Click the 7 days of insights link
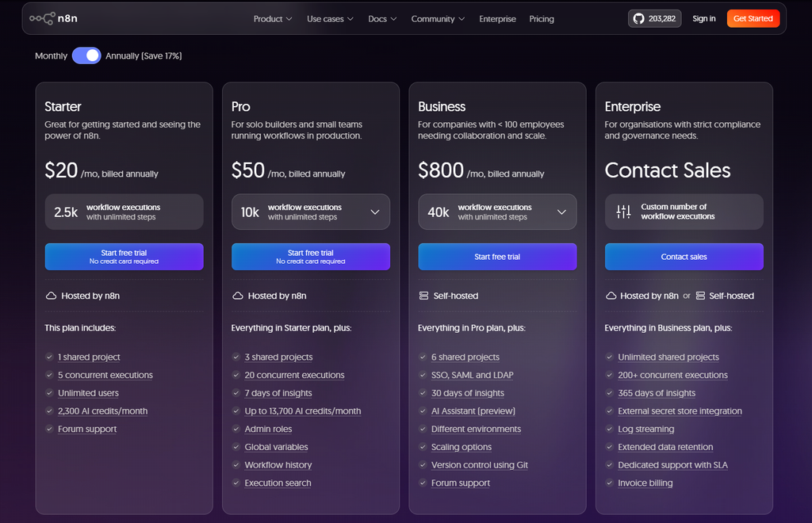The image size is (812, 523). pos(278,393)
